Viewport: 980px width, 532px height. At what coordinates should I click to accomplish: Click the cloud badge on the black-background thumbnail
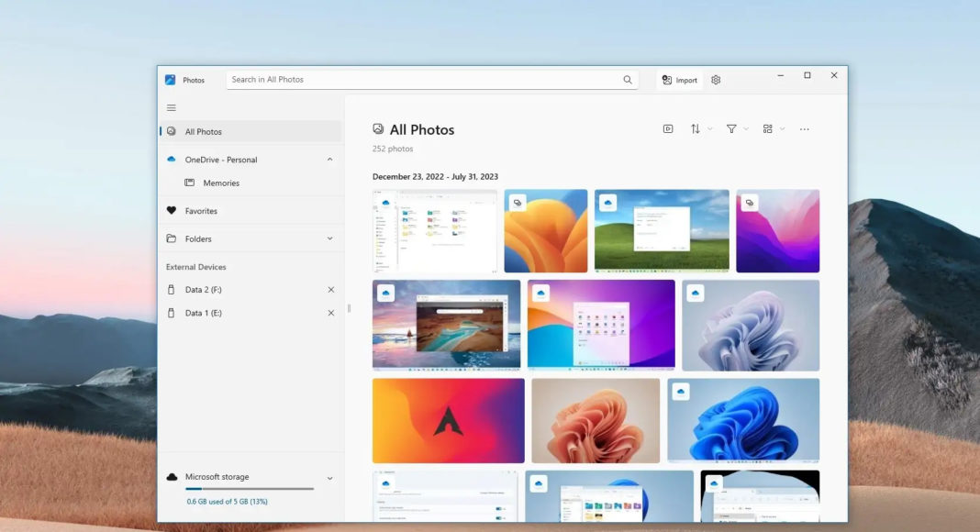click(x=714, y=483)
